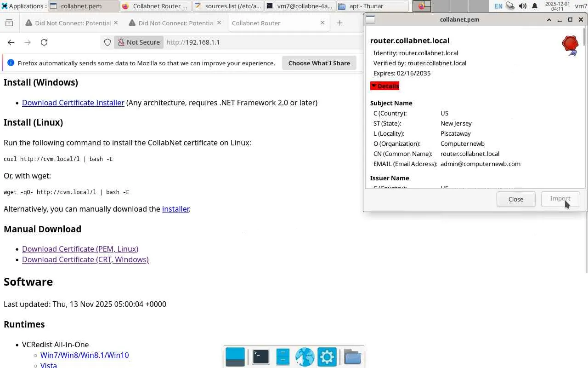The image size is (588, 368).
Task: Close the Collabnet Router browser tab
Action: coord(322,23)
